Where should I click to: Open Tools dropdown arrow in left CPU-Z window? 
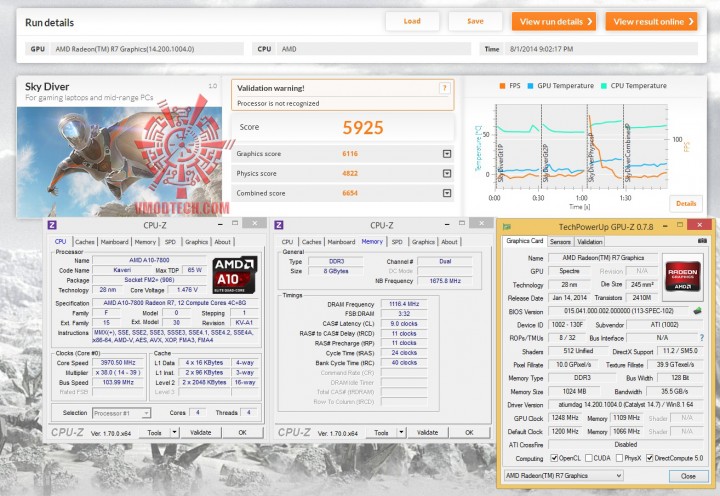point(174,433)
